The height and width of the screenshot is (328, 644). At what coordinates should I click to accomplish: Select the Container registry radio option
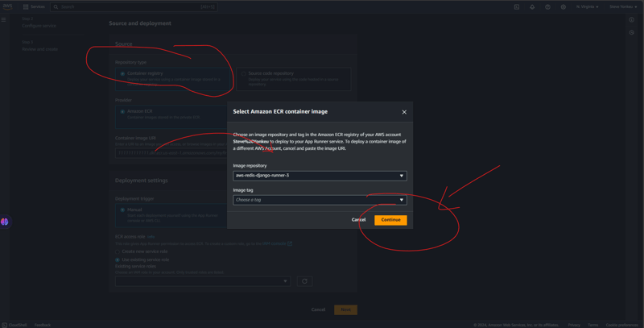(122, 73)
